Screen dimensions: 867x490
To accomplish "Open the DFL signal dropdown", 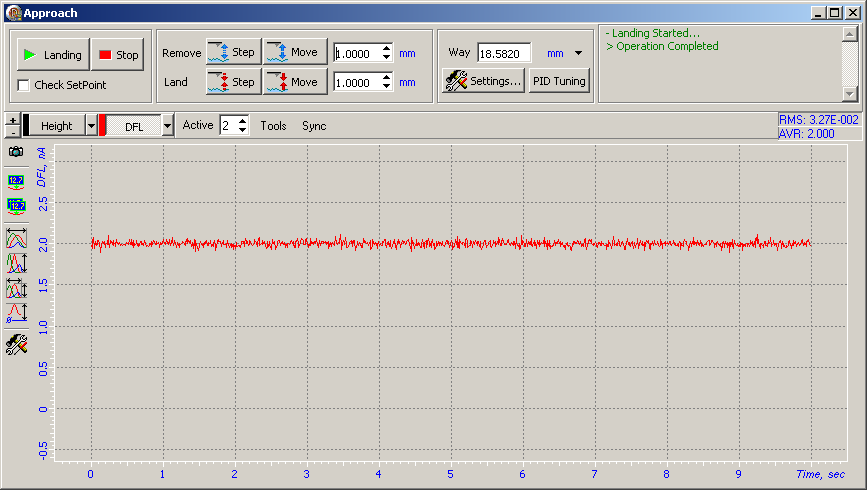I will click(x=168, y=126).
